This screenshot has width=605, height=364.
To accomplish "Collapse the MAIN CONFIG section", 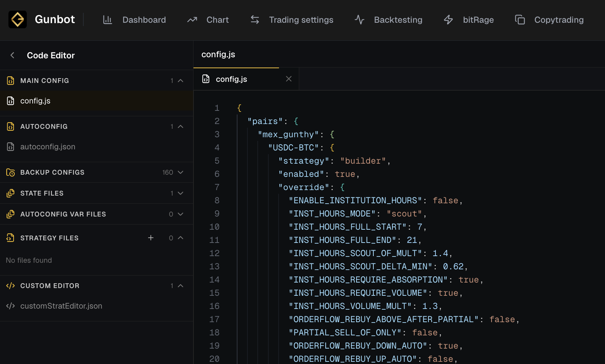I will tap(181, 81).
